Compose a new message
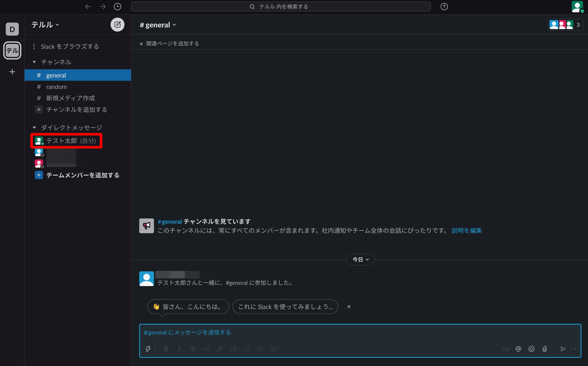The width and height of the screenshot is (588, 366). click(118, 24)
